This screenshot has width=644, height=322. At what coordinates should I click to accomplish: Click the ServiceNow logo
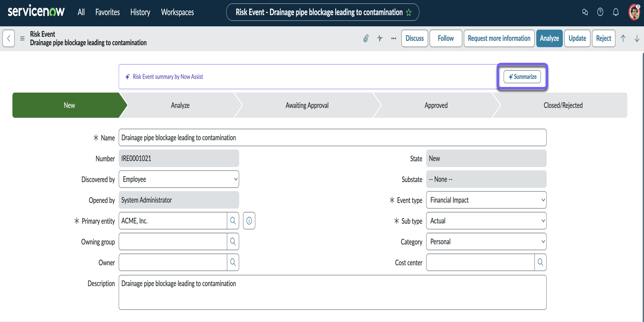[36, 11]
